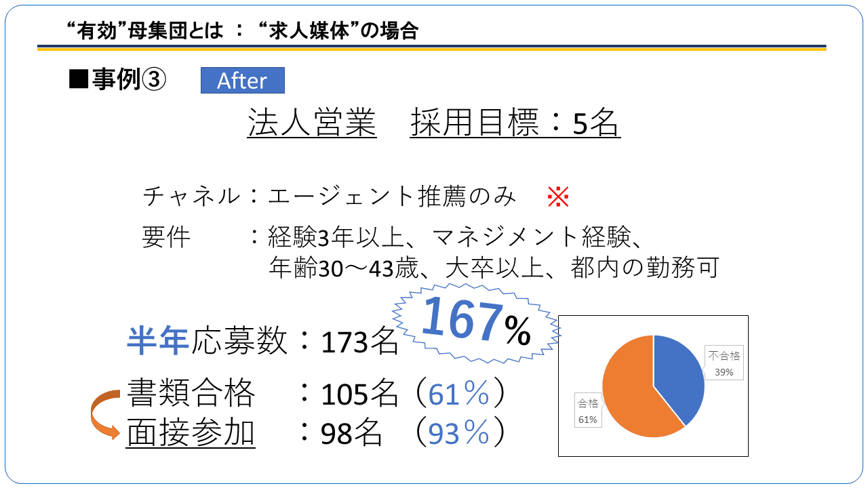Click the red ※ reference mark

click(557, 197)
